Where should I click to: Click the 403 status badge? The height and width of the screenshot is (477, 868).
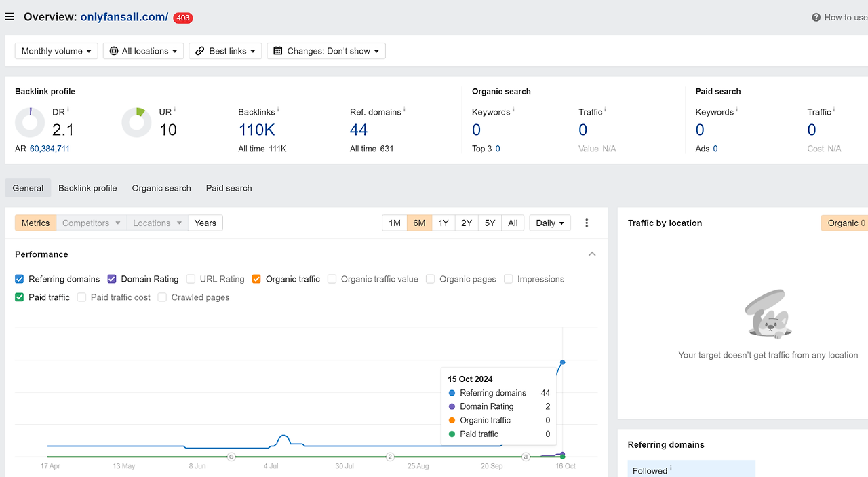(183, 18)
